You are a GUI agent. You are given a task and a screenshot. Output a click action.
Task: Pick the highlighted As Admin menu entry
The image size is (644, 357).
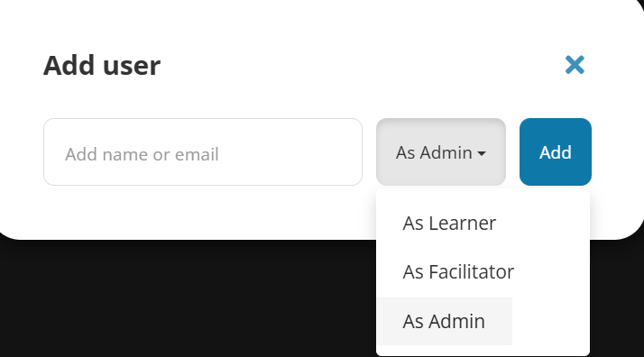(x=445, y=321)
